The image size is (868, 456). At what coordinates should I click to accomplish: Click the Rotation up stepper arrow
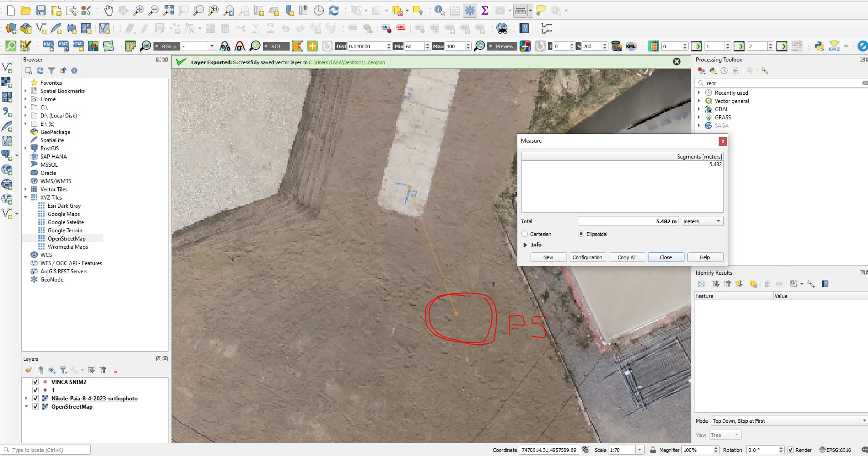pyautogui.click(x=781, y=447)
